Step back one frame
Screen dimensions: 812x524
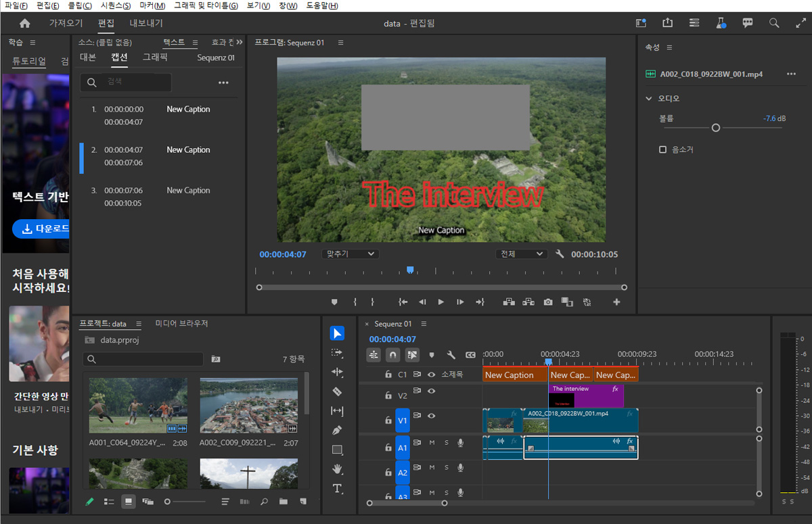tap(422, 302)
